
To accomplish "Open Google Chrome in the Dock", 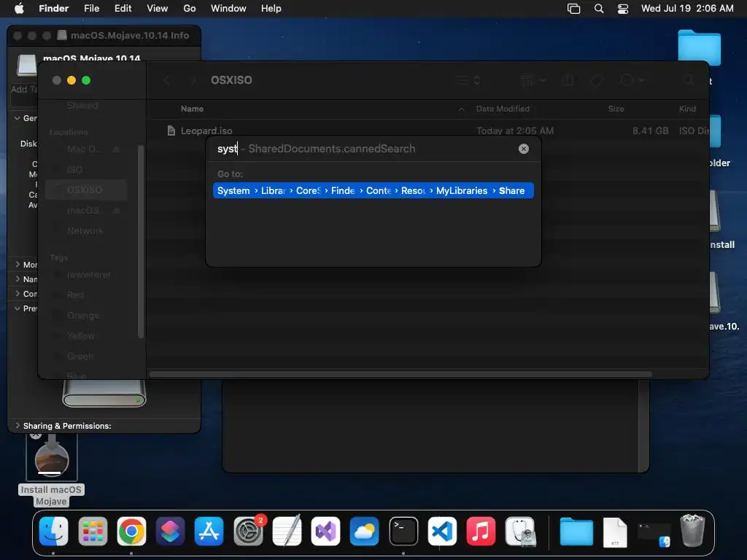I will 131,531.
